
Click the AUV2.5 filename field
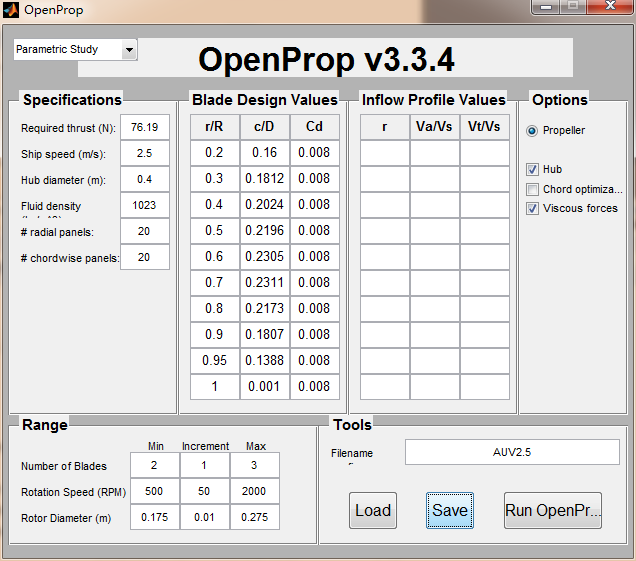coord(512,452)
